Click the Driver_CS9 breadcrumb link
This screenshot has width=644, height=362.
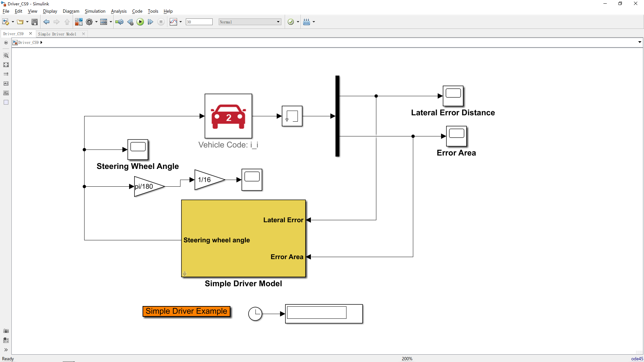point(29,42)
